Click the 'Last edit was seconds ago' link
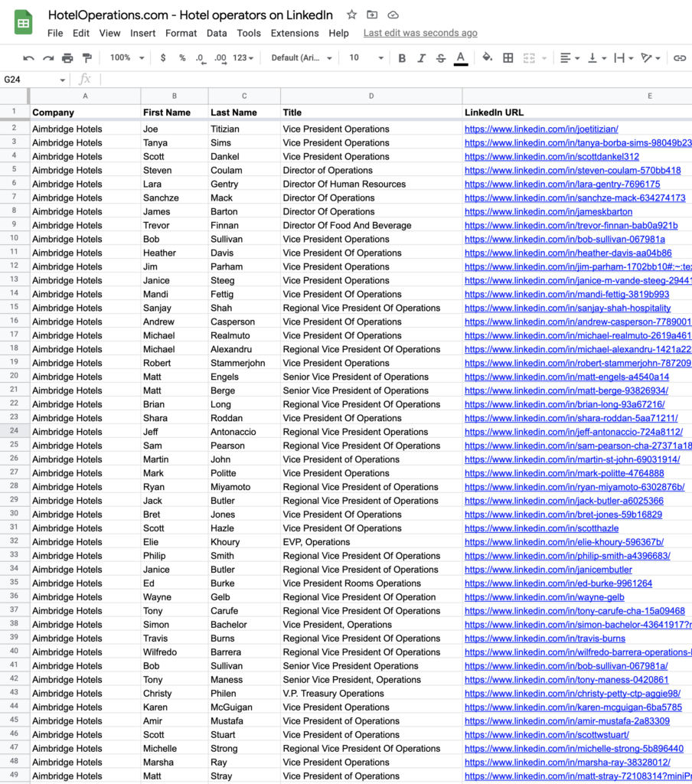This screenshot has width=692, height=784. click(x=420, y=33)
